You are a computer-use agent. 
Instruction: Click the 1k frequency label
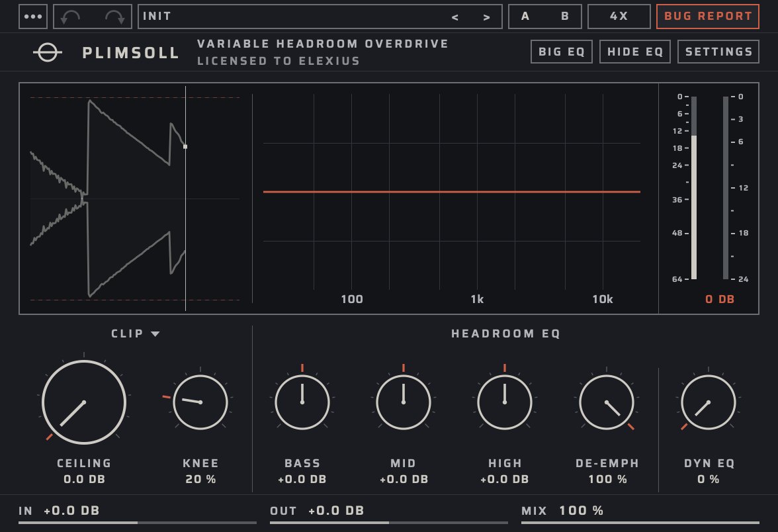click(477, 299)
